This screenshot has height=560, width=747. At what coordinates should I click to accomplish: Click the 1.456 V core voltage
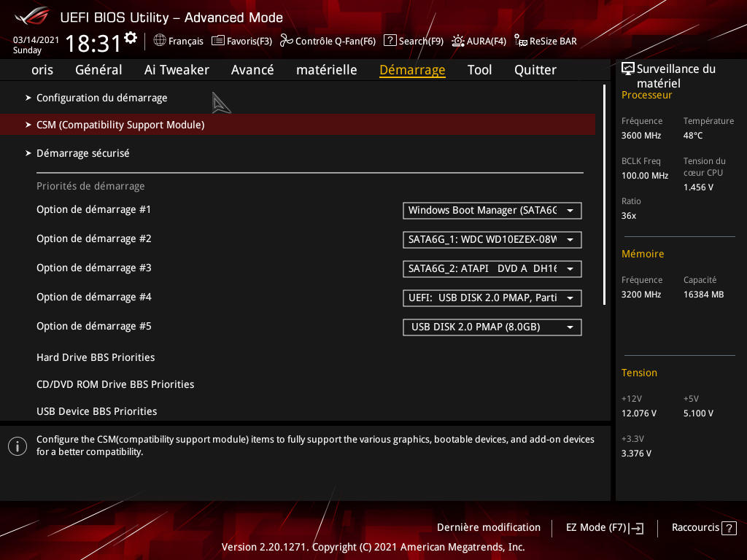point(698,187)
